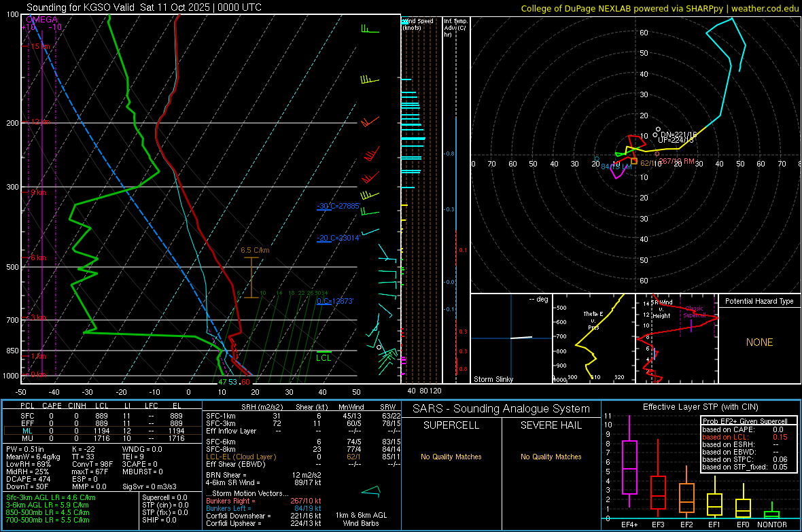Click the Classic Supercell label

click(694, 312)
